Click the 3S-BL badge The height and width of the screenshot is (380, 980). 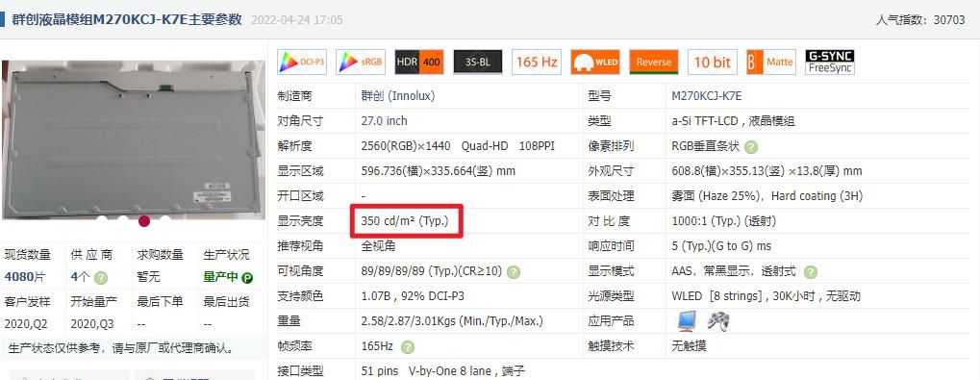[478, 62]
